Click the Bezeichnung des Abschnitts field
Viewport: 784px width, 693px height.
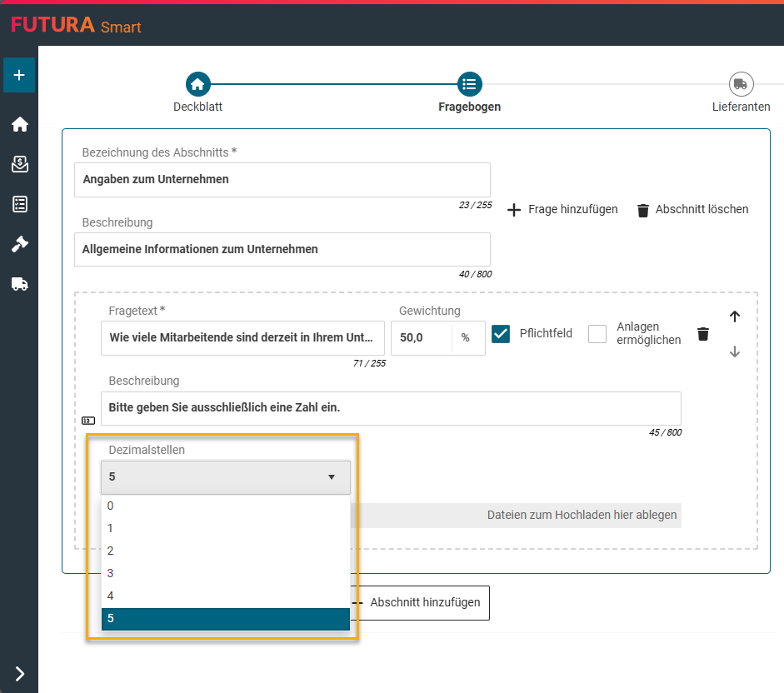point(282,179)
